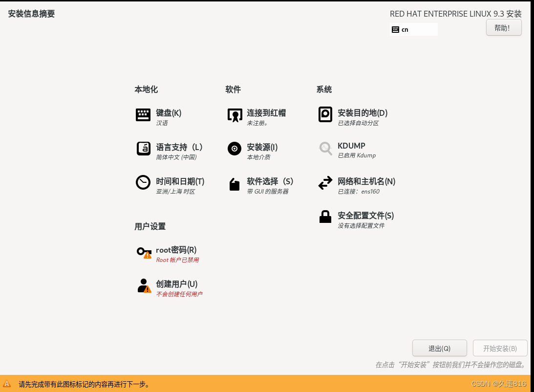Open root密码(R) label
Viewport: 534px width, 392px height.
click(x=176, y=250)
